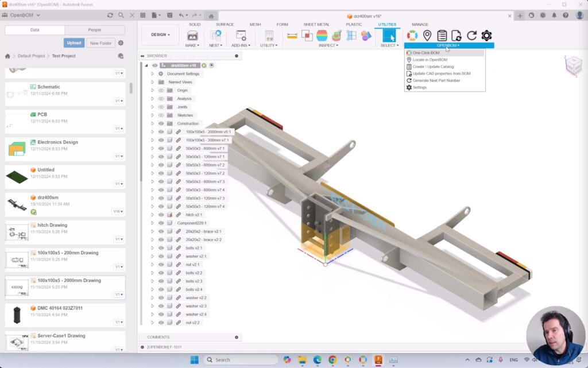Open the drz400sm thumbnail in data panel
The width and height of the screenshot is (588, 368).
pyautogui.click(x=17, y=204)
